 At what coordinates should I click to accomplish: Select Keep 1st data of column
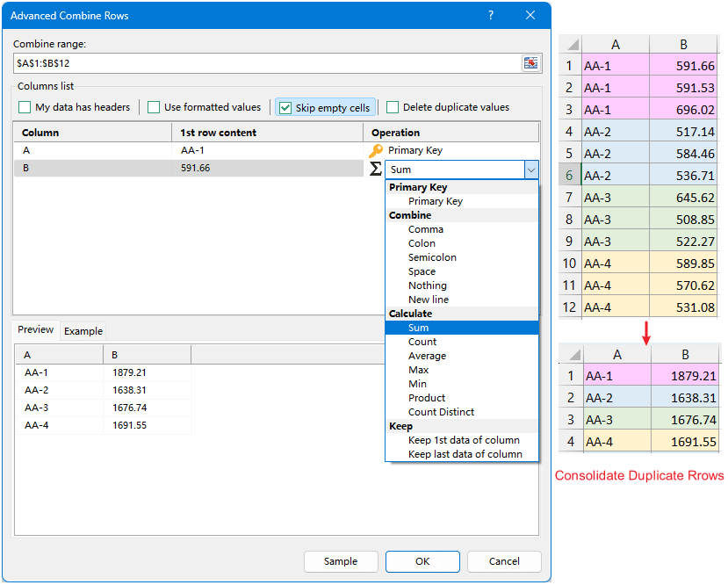pyautogui.click(x=462, y=440)
